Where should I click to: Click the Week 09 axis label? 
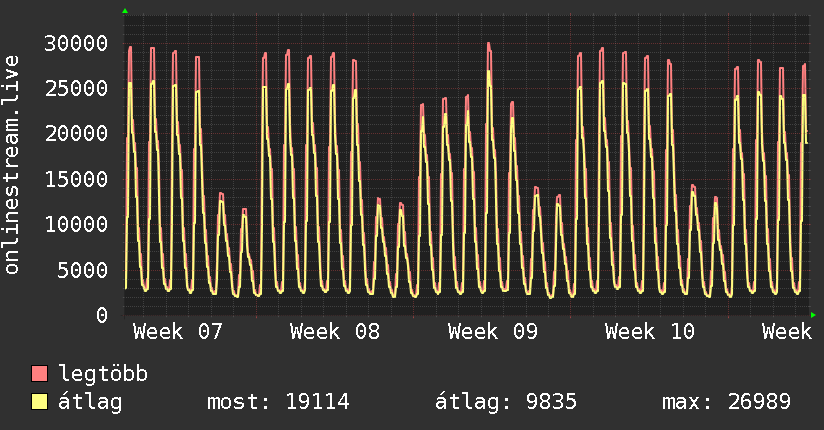click(493, 332)
